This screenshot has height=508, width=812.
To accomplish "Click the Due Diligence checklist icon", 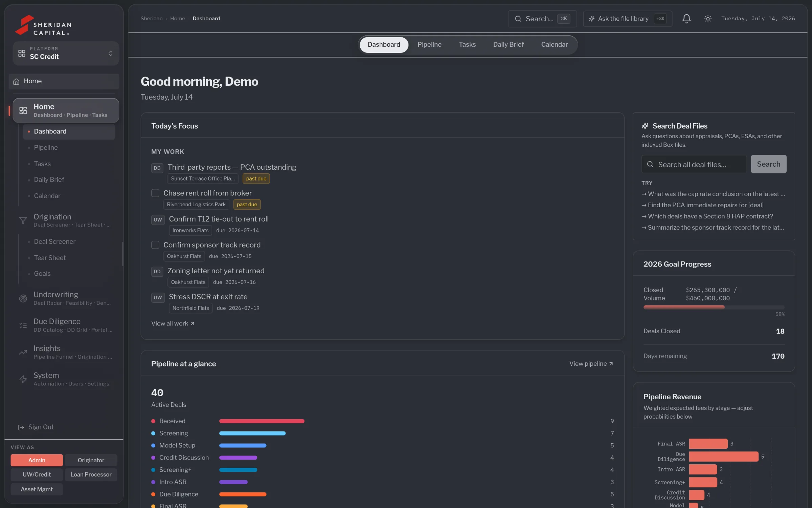I will coord(23,325).
